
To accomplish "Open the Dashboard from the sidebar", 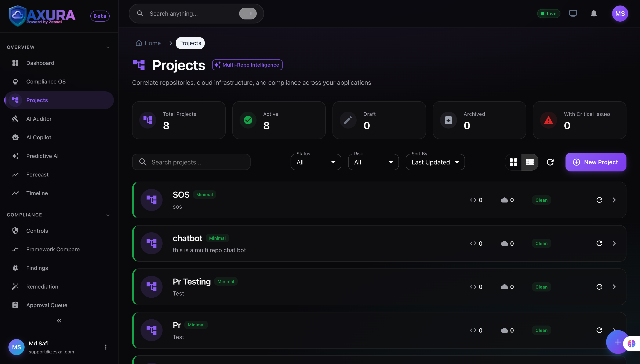I will click(x=40, y=63).
